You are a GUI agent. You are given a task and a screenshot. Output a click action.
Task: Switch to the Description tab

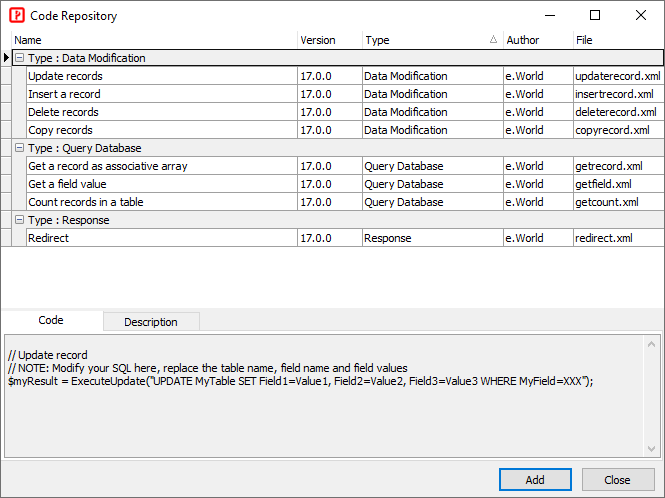[x=150, y=322]
